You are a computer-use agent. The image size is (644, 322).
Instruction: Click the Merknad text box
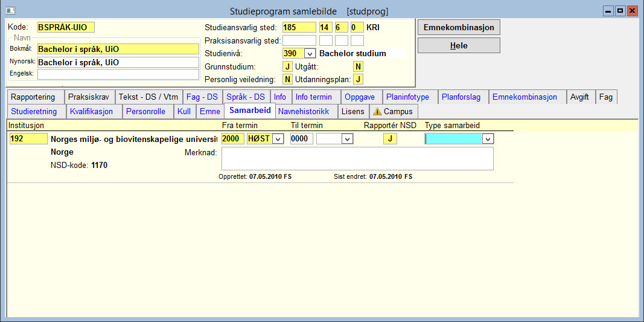tap(357, 158)
